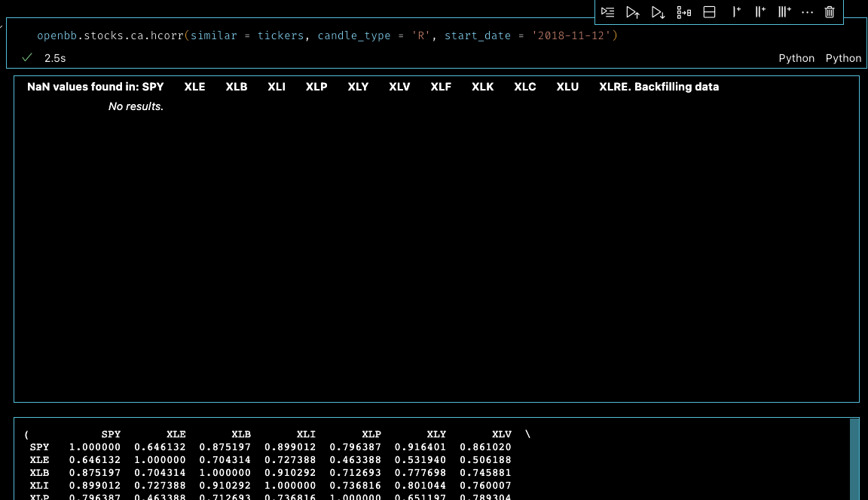This screenshot has height=500, width=868.
Task: Click the green execution success checkmark
Action: point(27,57)
